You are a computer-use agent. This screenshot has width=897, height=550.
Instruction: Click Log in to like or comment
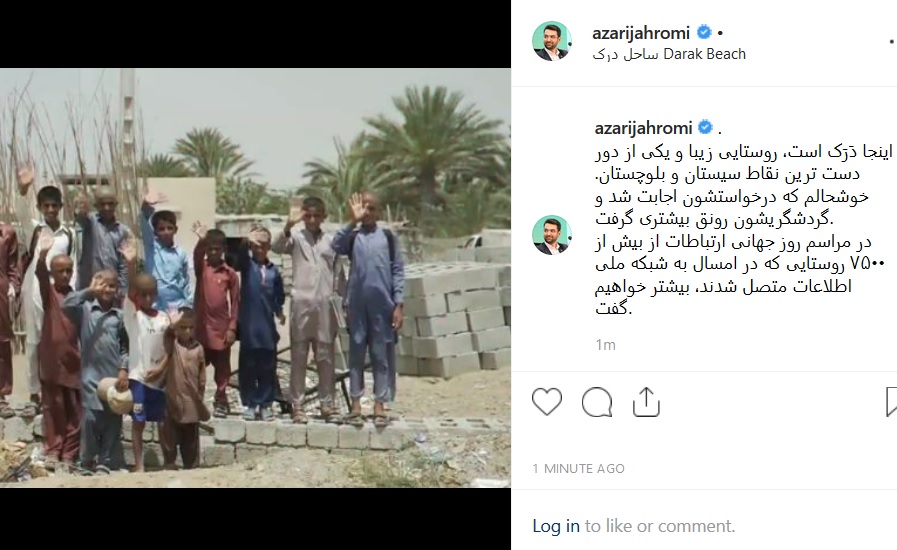coord(555,526)
